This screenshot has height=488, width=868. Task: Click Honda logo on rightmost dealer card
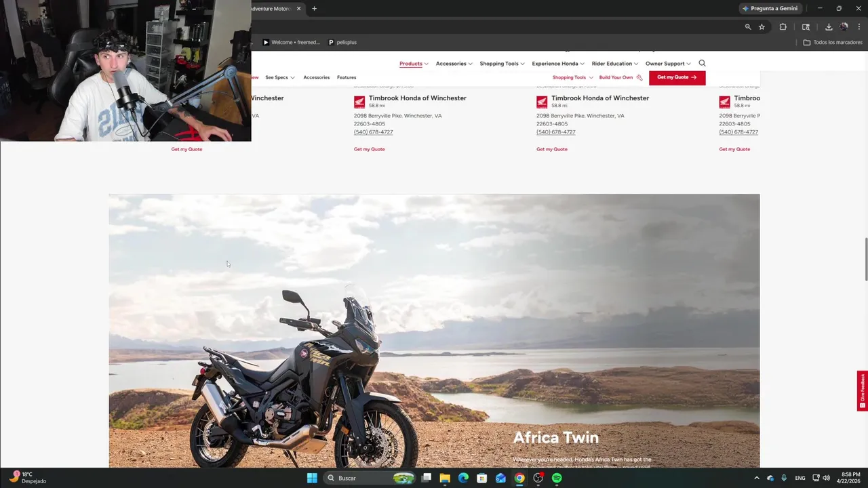tap(724, 102)
